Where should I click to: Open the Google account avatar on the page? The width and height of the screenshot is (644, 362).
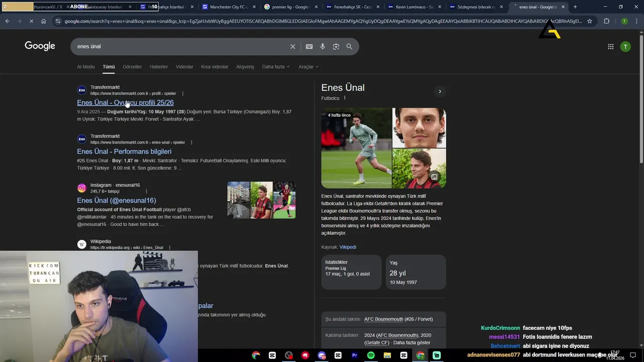pos(625,47)
